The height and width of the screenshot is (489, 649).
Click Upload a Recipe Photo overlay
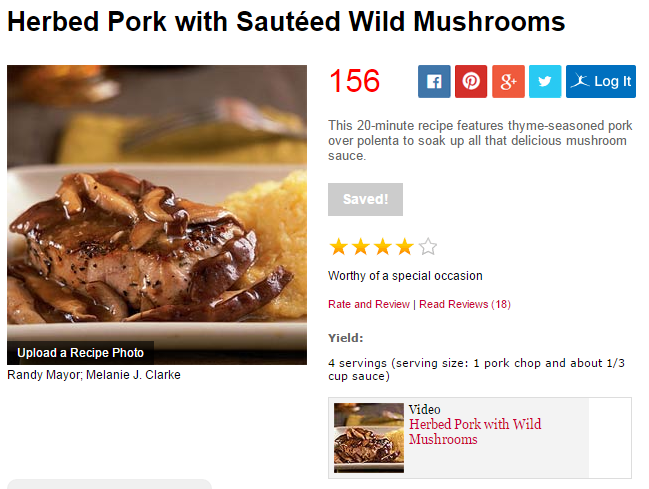81,353
